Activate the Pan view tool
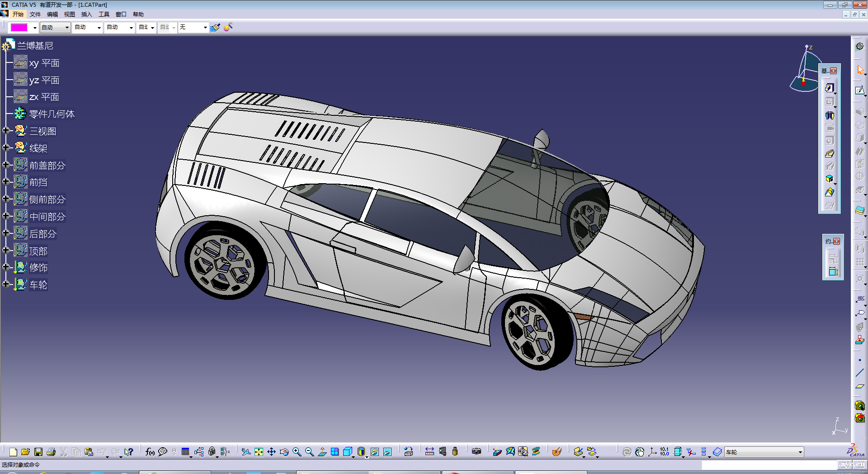The image size is (868, 474). pyautogui.click(x=271, y=452)
